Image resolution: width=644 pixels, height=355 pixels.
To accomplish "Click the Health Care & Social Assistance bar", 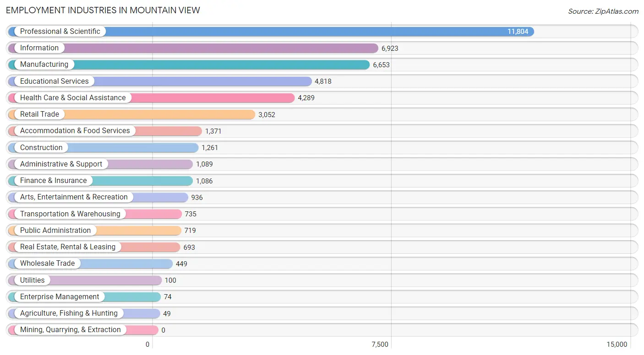I will [152, 98].
